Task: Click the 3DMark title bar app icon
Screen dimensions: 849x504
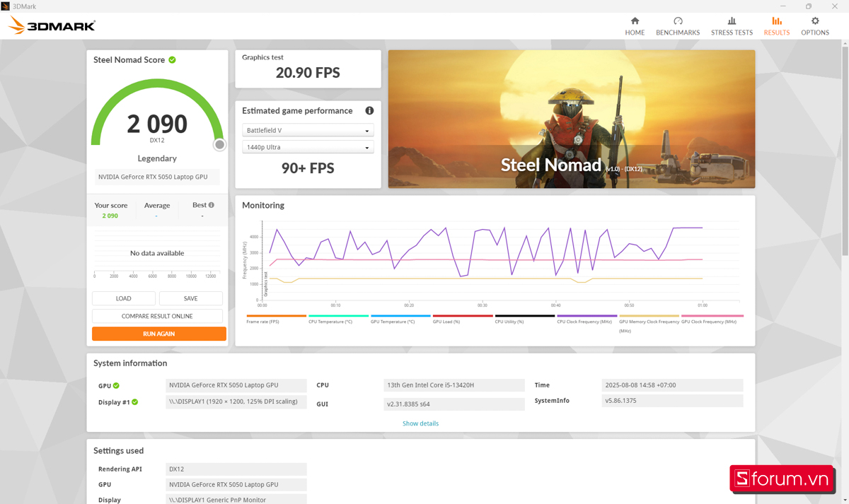Action: (6, 6)
